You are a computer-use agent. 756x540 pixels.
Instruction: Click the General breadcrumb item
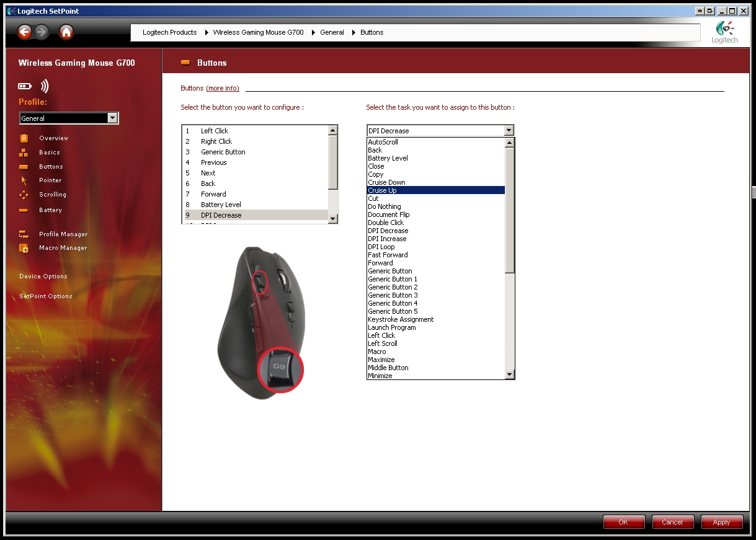pyautogui.click(x=332, y=32)
